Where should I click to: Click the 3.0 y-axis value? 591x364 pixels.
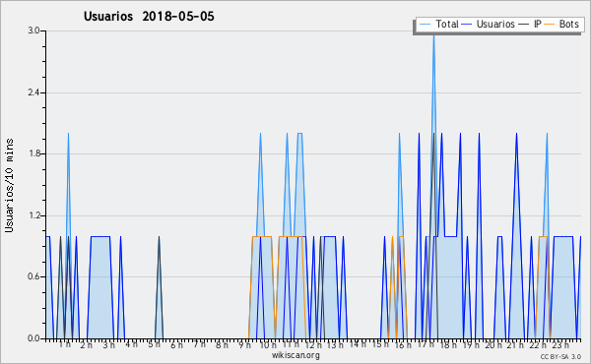tap(33, 30)
